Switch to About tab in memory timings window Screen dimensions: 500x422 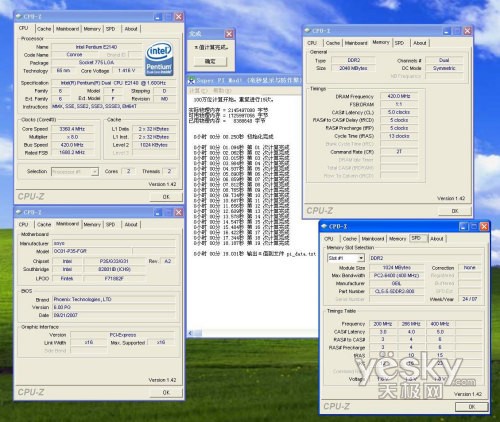click(x=420, y=43)
